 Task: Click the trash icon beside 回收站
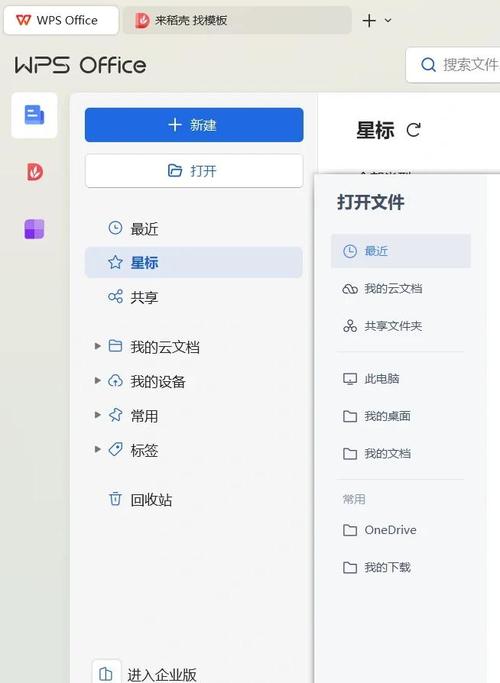pyautogui.click(x=115, y=499)
